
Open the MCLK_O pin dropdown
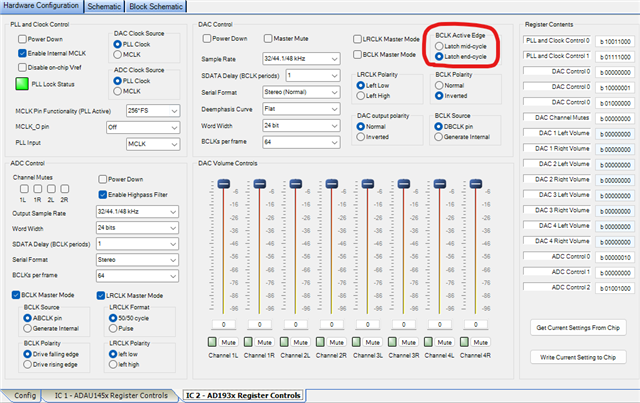pos(143,127)
